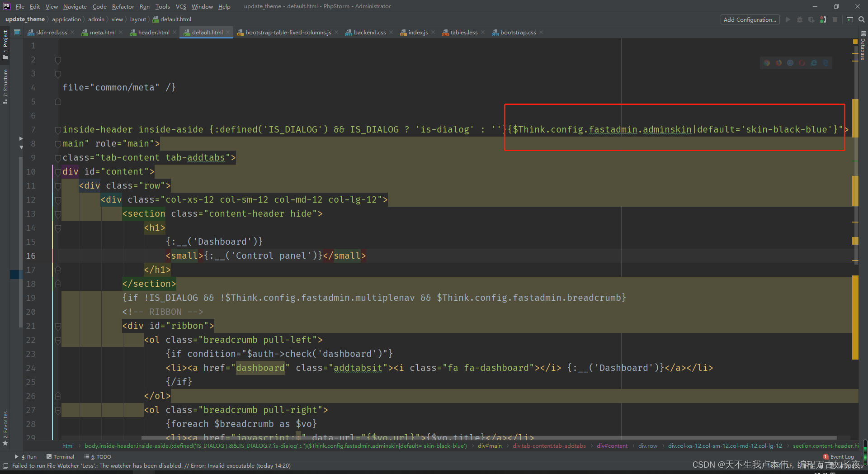Image resolution: width=868 pixels, height=474 pixels.
Task: Open the Database tool window on the right
Action: pyautogui.click(x=863, y=50)
